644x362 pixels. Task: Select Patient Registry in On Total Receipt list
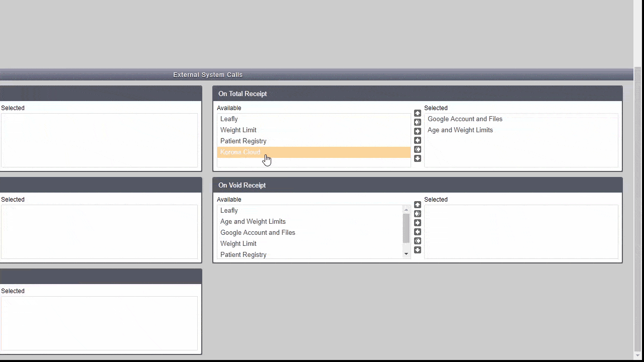coord(313,141)
